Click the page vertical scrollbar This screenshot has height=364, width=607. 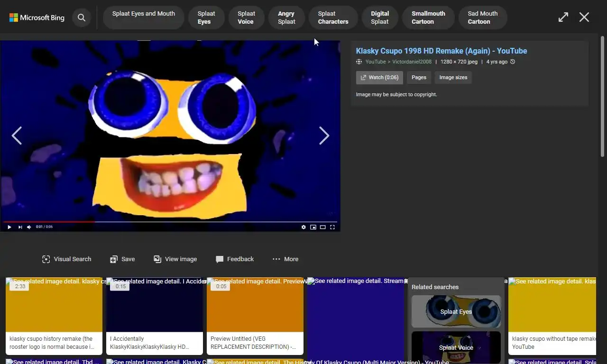(x=603, y=97)
